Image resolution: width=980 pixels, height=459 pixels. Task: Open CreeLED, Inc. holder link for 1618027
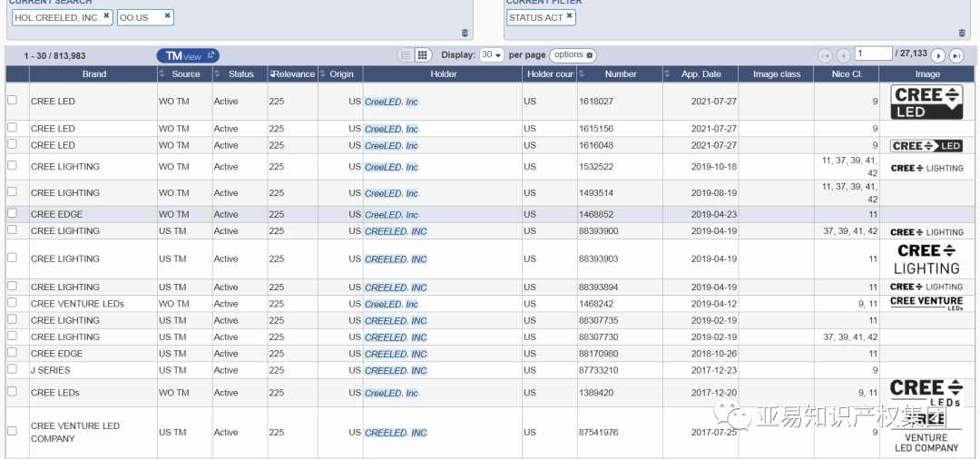click(392, 102)
